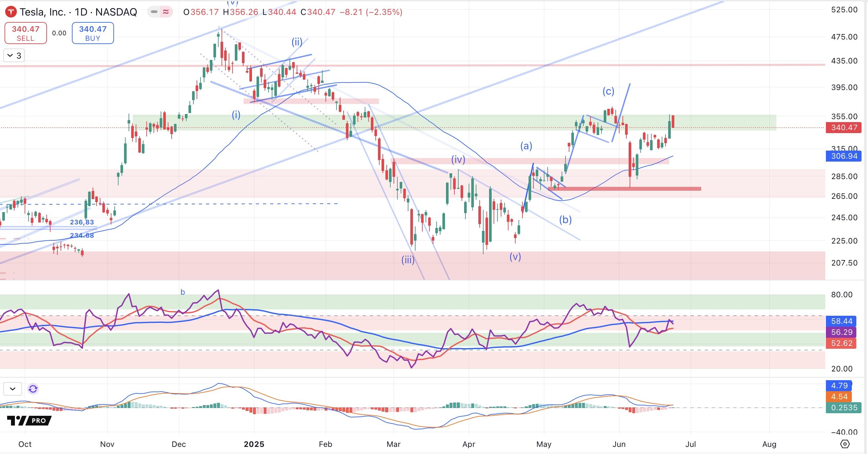Viewport: 868px width, 454px height.
Task: Click the 285.00 price scale mark
Action: point(844,176)
